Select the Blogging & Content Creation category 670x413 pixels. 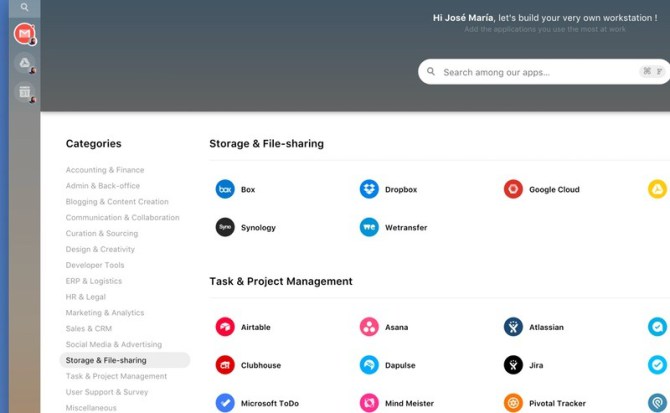117,202
